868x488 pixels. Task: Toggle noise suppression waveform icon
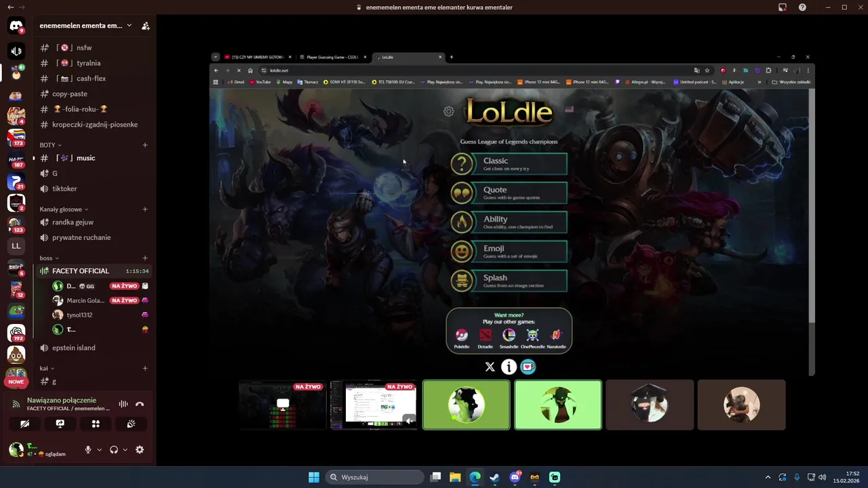[123, 404]
